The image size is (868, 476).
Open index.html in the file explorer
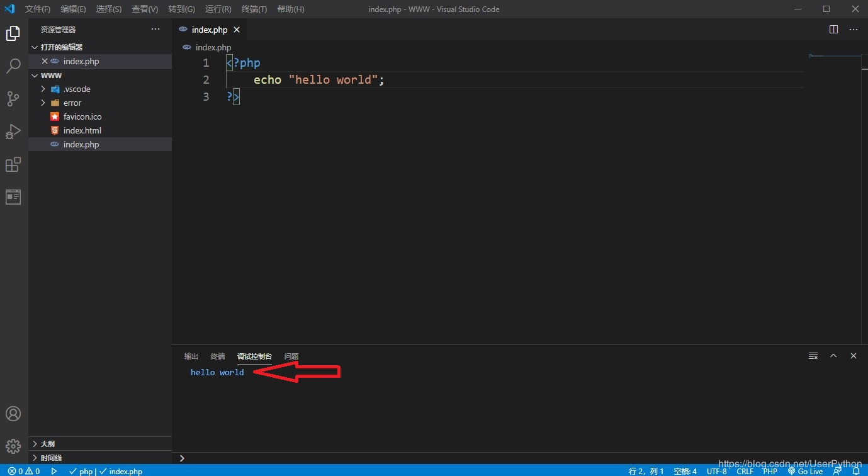click(x=82, y=130)
